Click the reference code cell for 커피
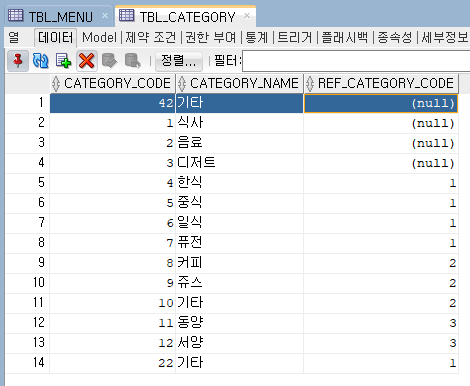 coord(381,263)
